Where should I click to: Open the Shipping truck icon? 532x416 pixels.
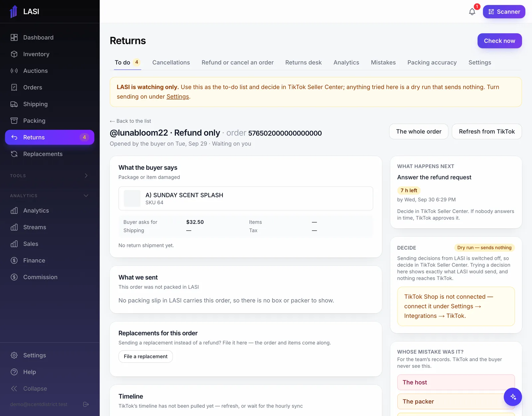tap(14, 104)
